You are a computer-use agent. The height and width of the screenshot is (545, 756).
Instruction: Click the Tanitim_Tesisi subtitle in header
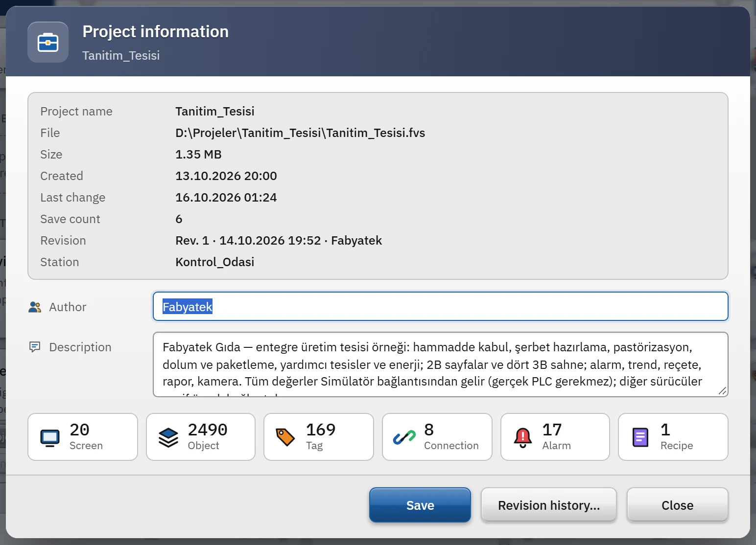(x=121, y=55)
